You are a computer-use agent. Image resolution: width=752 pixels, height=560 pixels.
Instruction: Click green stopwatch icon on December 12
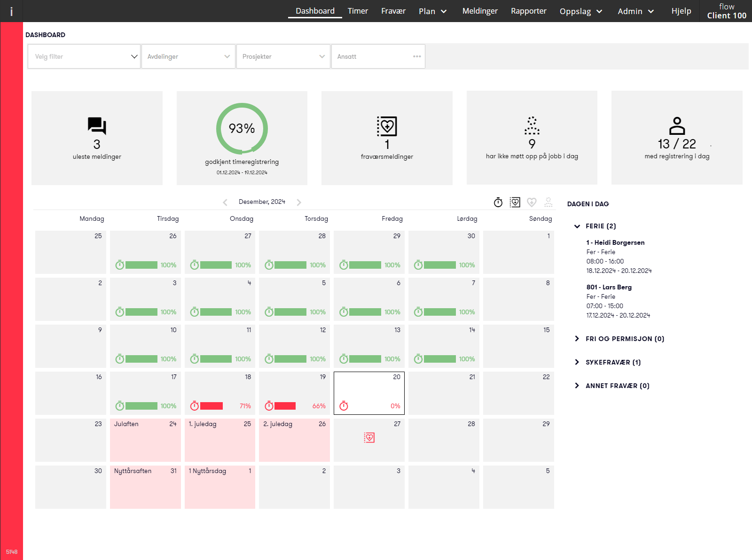(269, 359)
